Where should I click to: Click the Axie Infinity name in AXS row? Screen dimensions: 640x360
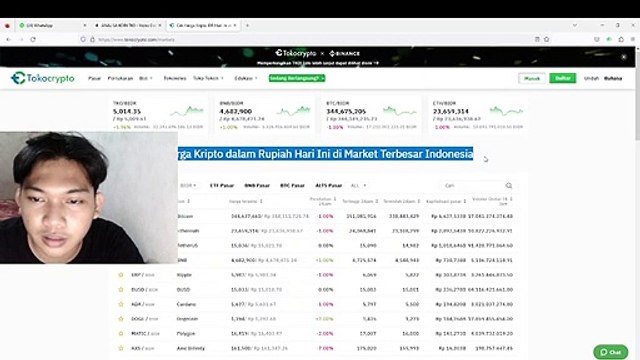[191, 348]
